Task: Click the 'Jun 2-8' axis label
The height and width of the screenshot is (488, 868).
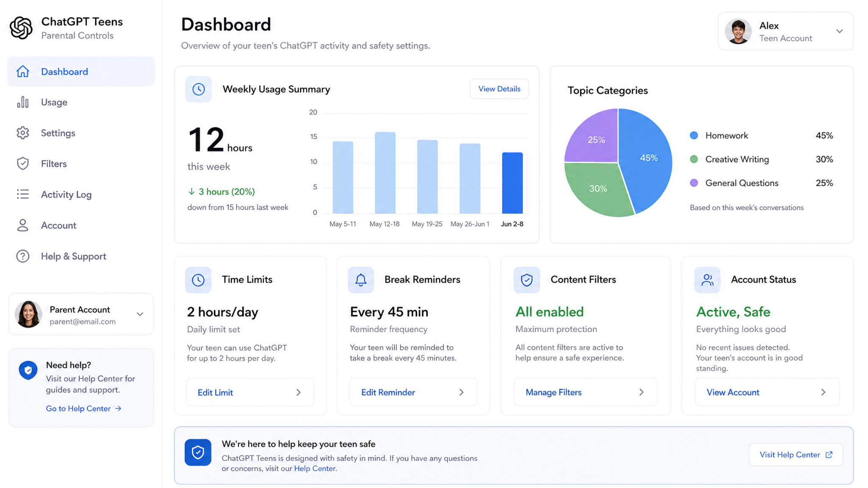Action: 512,224
